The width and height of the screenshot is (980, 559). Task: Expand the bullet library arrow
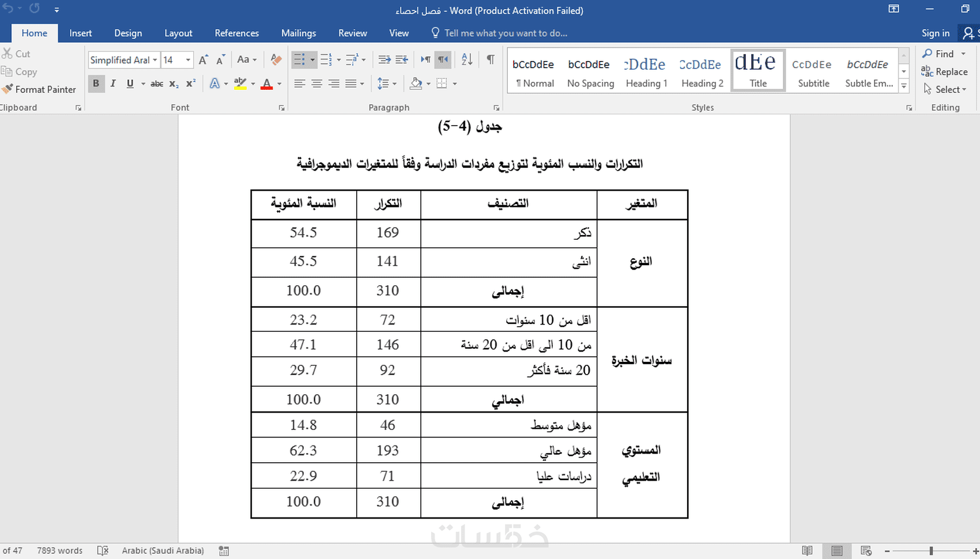pyautogui.click(x=312, y=59)
